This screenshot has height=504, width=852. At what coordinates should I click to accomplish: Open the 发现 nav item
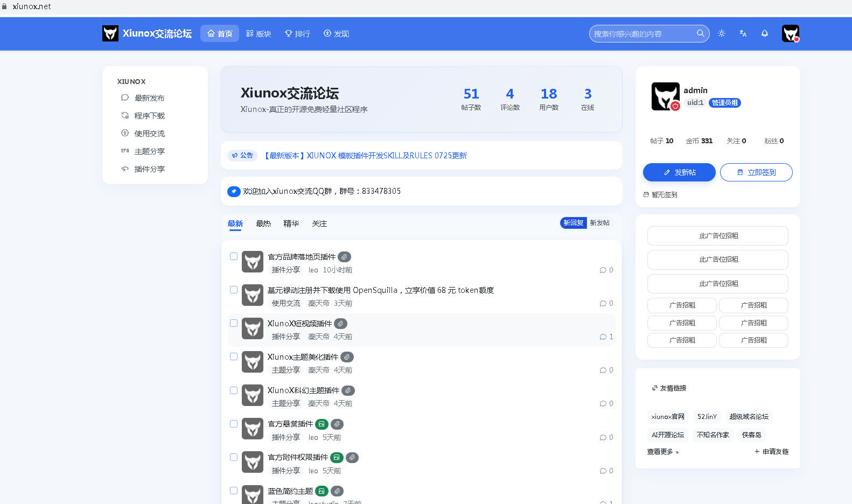tap(336, 33)
